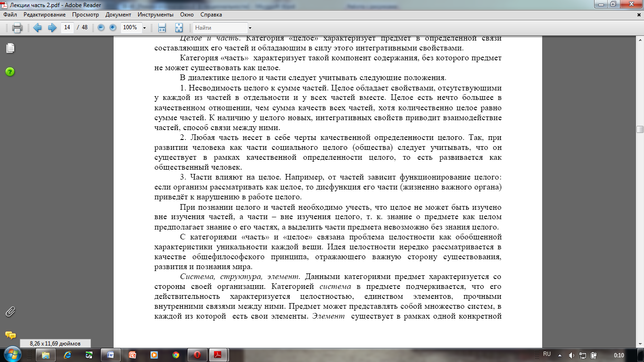Click the scrollbar up arrow
The image size is (644, 362).
(x=640, y=39)
